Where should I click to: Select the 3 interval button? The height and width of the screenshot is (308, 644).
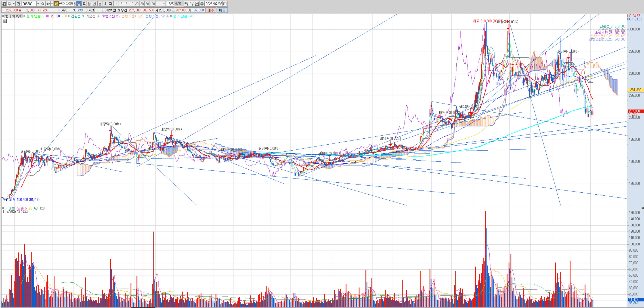[121, 4]
